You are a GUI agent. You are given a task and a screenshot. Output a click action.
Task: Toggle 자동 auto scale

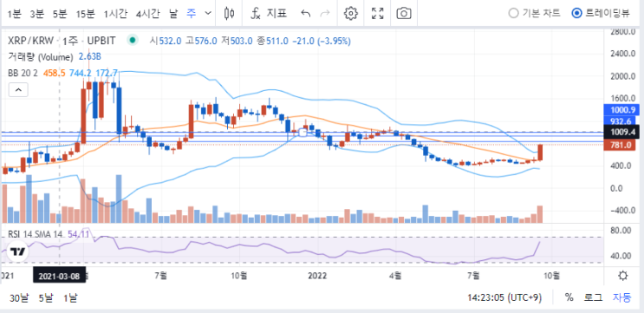621,297
